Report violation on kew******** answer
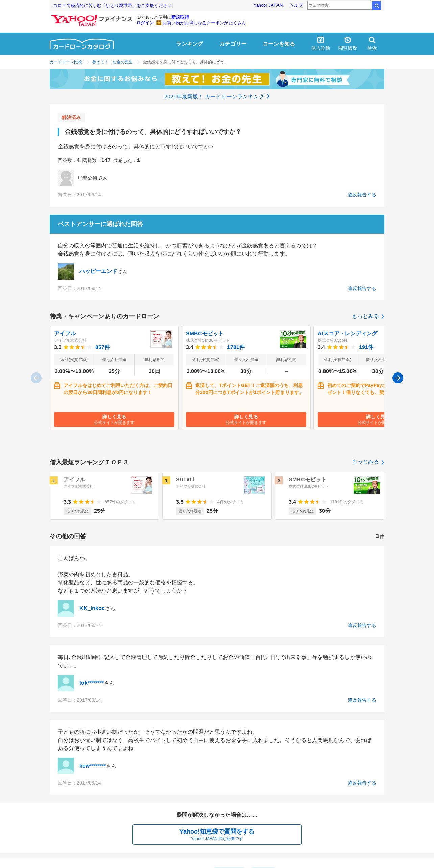The width and height of the screenshot is (434, 868). click(x=362, y=783)
